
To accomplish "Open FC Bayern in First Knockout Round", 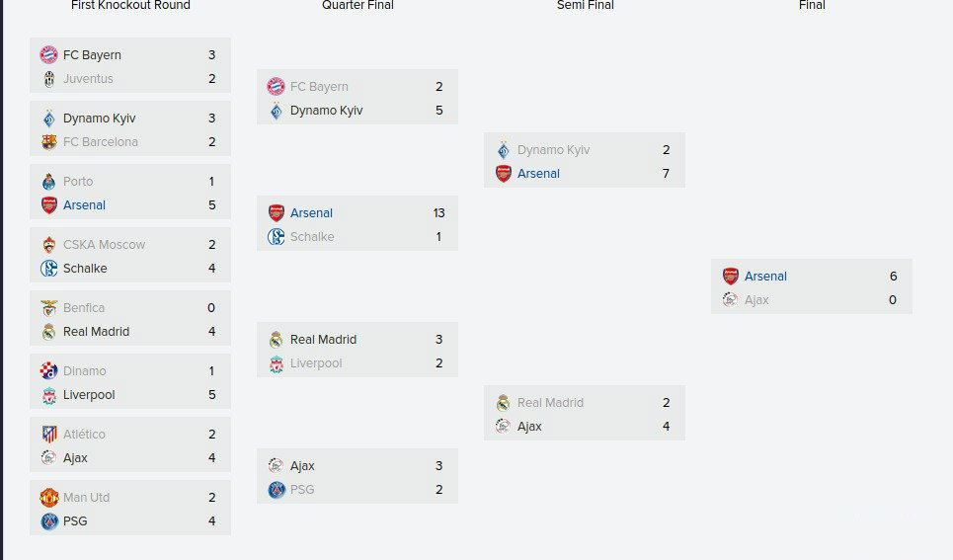I will click(x=92, y=54).
